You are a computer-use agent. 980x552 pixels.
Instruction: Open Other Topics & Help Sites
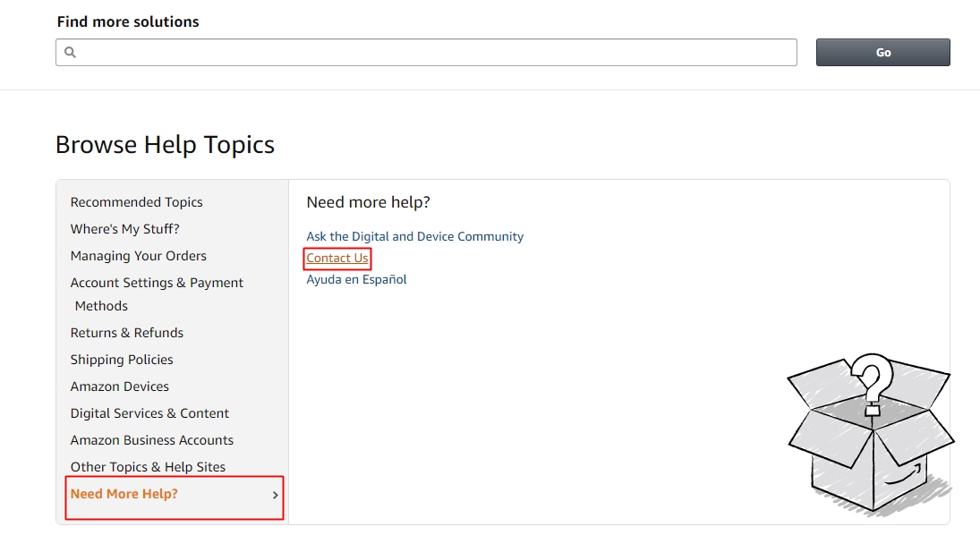[148, 467]
